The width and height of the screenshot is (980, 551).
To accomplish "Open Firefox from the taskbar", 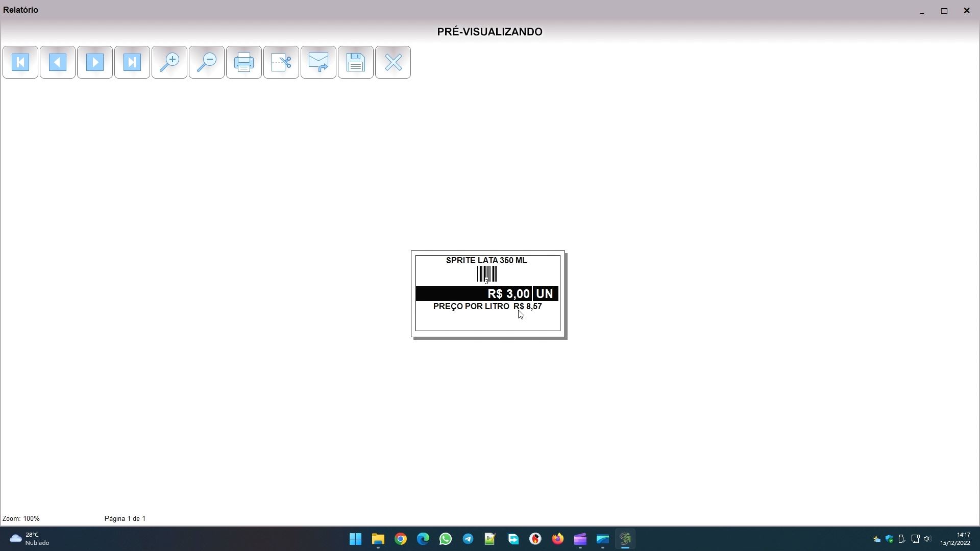I will [558, 539].
